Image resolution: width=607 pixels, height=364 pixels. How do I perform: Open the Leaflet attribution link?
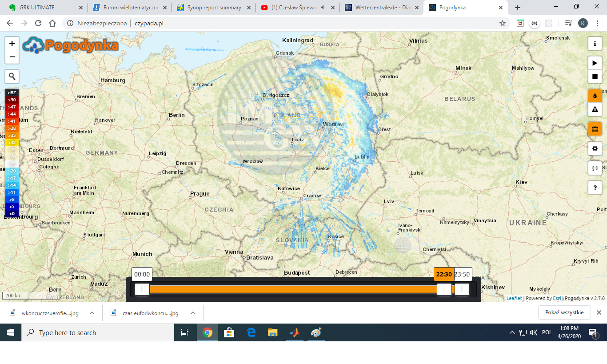pyautogui.click(x=514, y=298)
